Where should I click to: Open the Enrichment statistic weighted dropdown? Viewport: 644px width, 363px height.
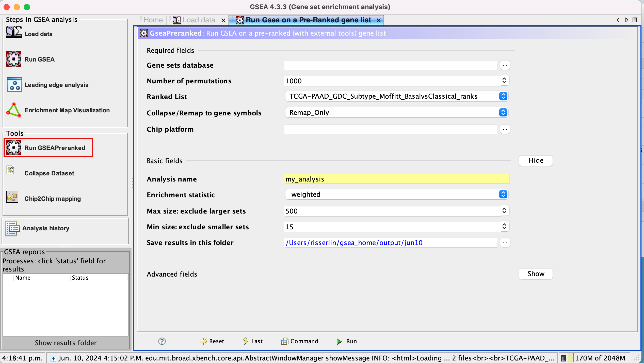[503, 194]
